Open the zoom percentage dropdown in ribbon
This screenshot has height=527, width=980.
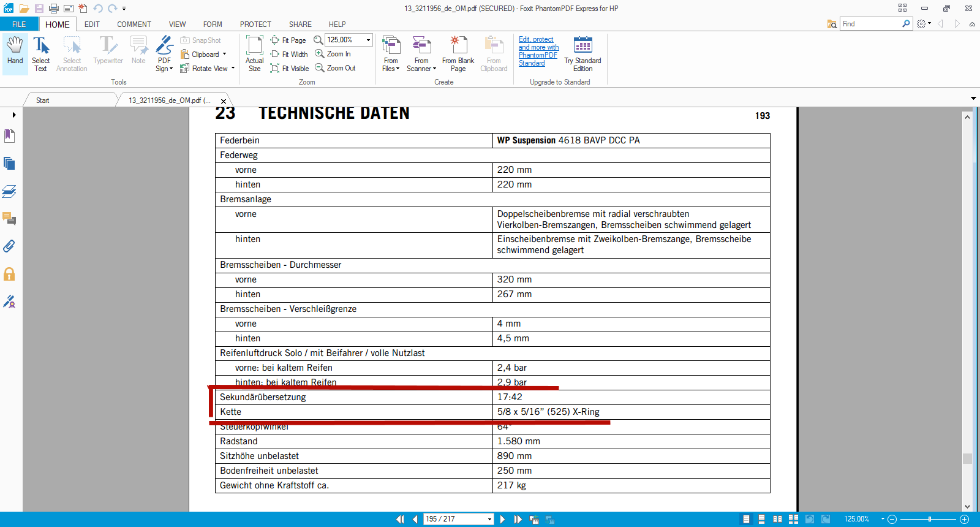(x=368, y=40)
